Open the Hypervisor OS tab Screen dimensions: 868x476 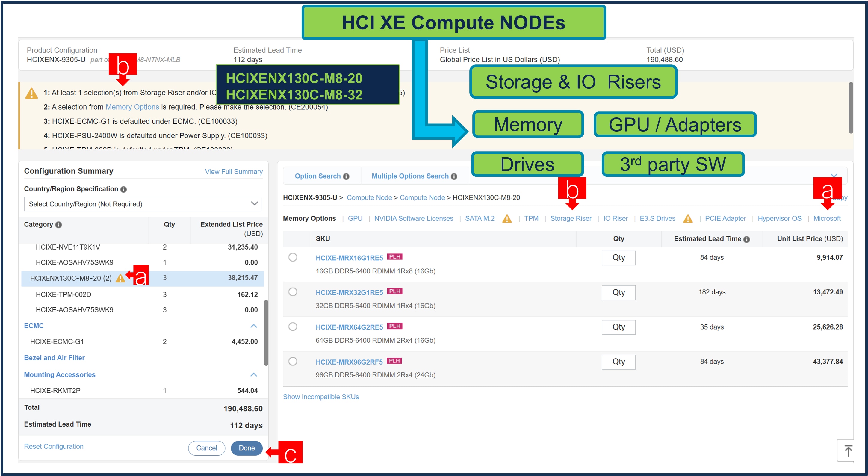pos(779,218)
